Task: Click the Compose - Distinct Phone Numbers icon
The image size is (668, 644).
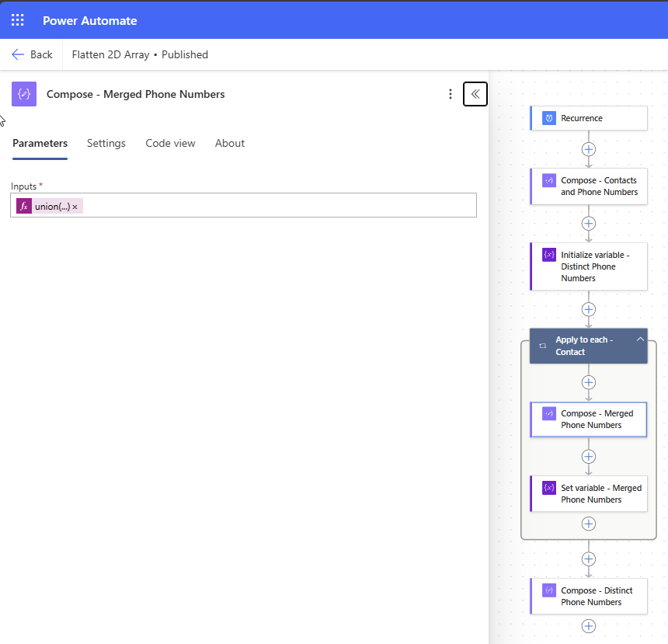Action: coord(548,590)
